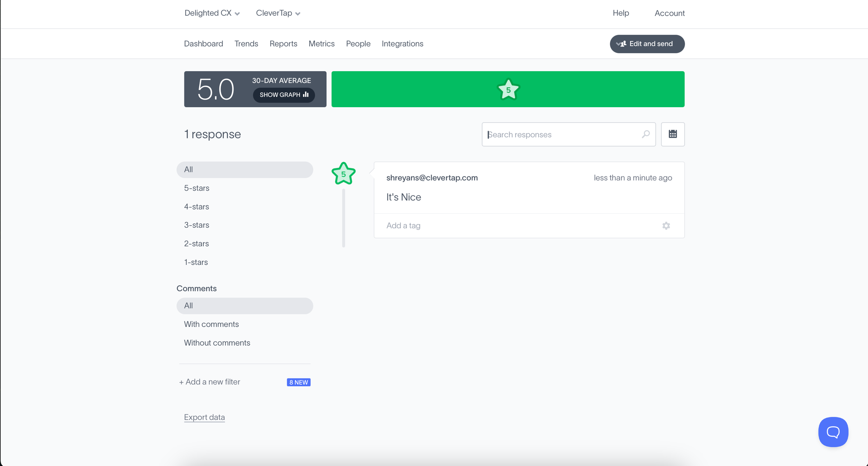Click the 5-star response rating icon

tap(343, 174)
